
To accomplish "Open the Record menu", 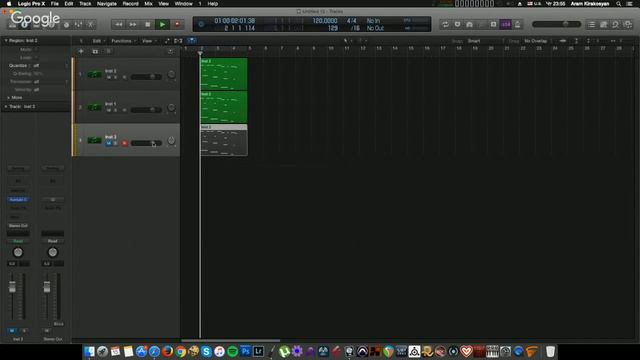I will 131,4.
